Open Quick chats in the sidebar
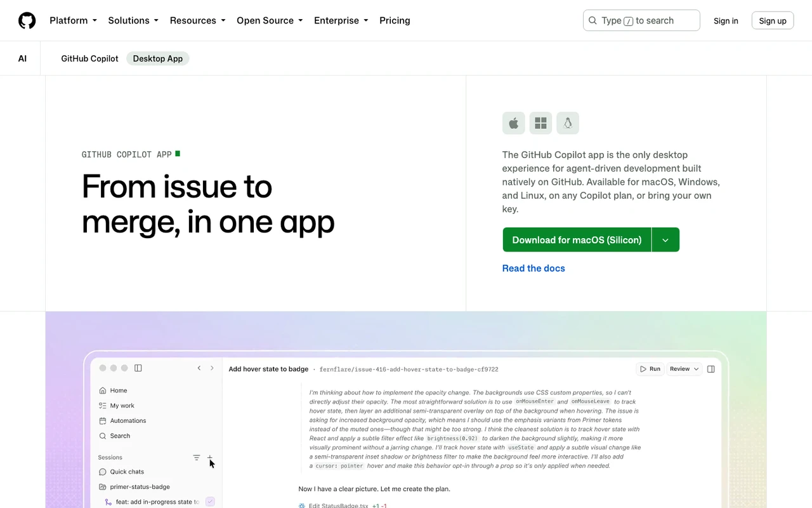This screenshot has width=812, height=508. 121,472
